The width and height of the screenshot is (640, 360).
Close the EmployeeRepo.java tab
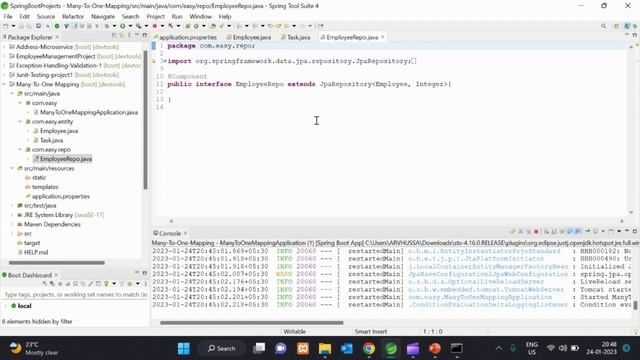point(382,37)
